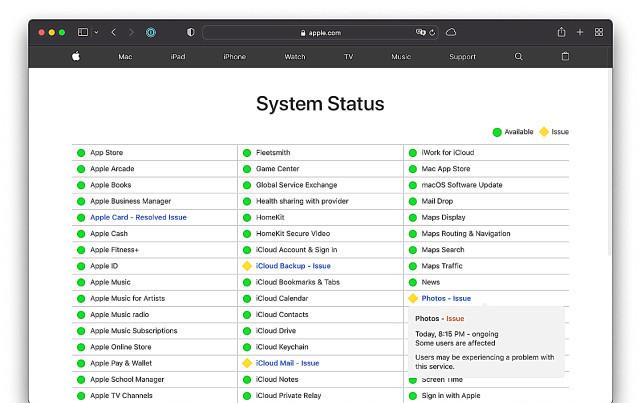The height and width of the screenshot is (403, 641).
Task: Open the Mac menu item
Action: click(125, 57)
